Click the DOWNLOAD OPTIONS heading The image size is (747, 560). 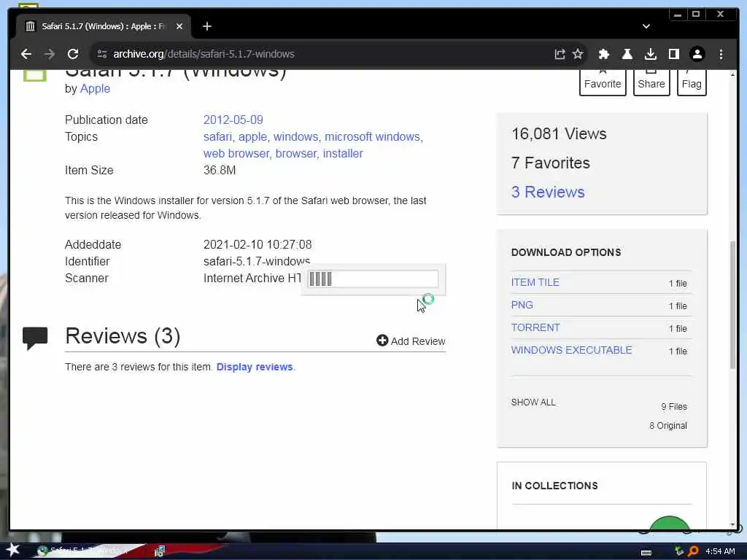click(x=566, y=252)
